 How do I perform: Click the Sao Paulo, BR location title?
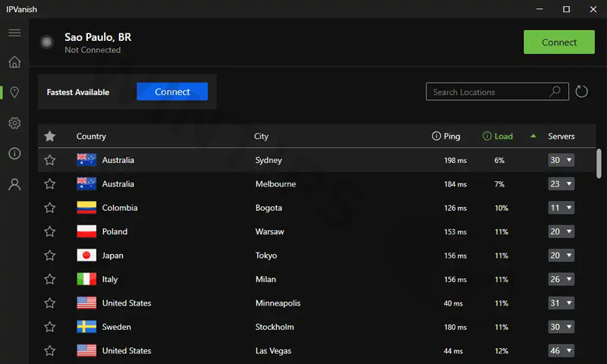[98, 37]
